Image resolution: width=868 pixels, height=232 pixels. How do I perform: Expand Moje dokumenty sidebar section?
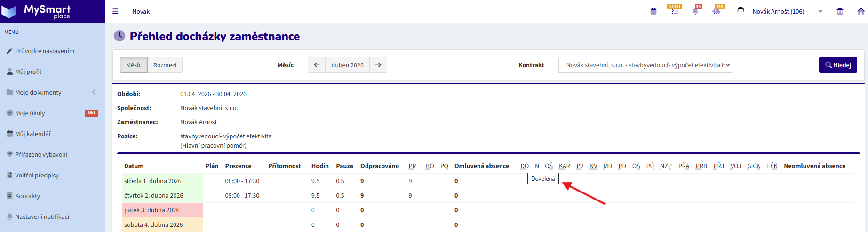coord(52,92)
